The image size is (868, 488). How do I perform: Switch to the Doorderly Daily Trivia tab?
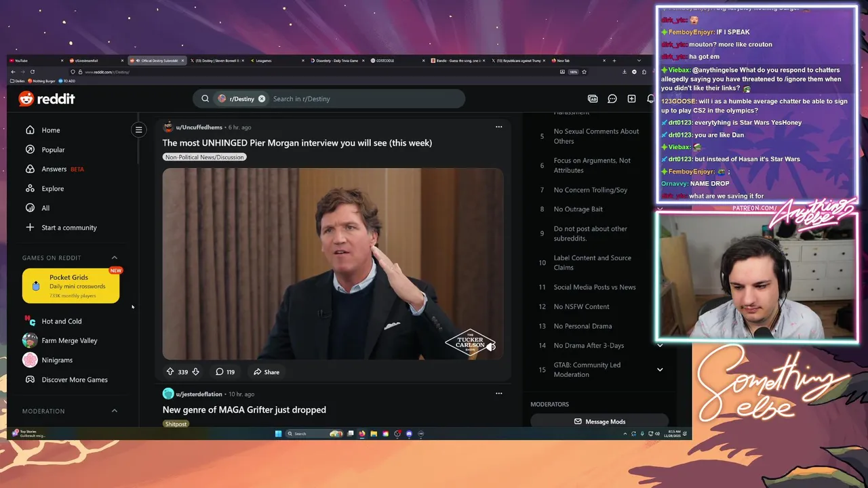337,61
